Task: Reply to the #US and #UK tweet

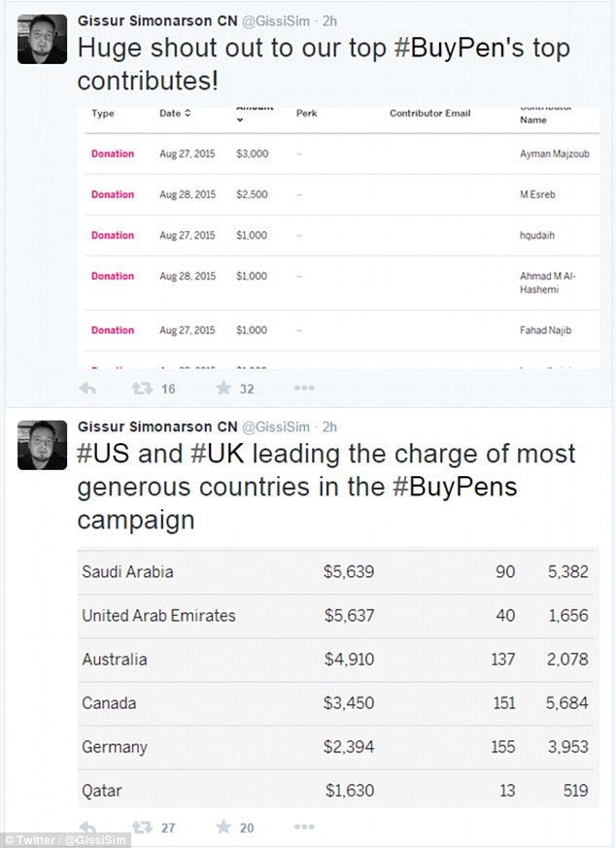Action: (87, 827)
